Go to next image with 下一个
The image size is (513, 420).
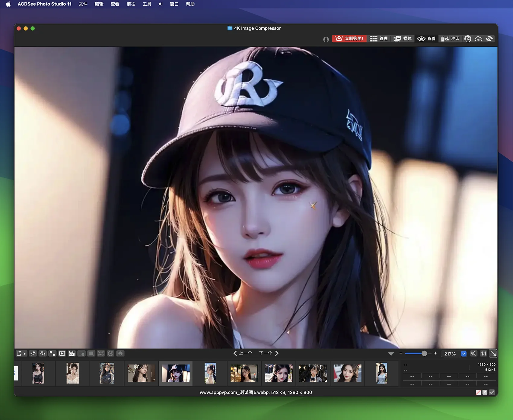[269, 353]
